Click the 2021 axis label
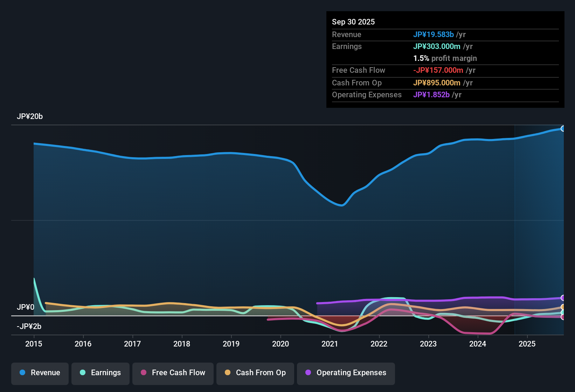 [x=330, y=344]
